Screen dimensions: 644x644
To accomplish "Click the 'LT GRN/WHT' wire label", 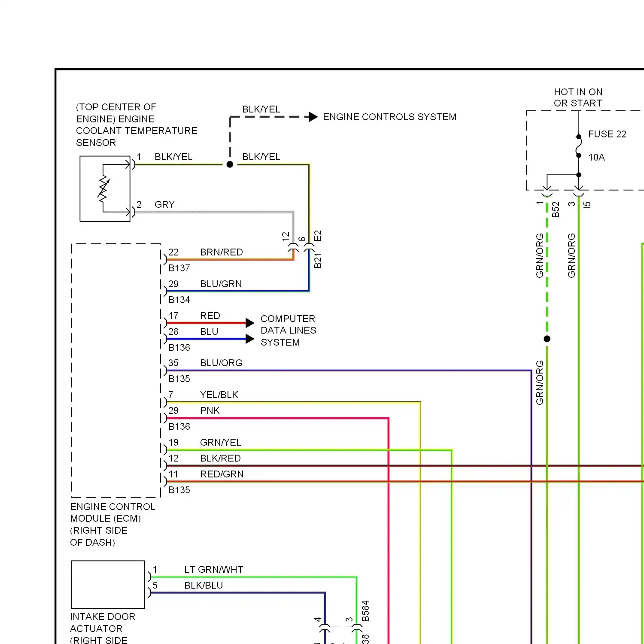I will coord(214,569).
